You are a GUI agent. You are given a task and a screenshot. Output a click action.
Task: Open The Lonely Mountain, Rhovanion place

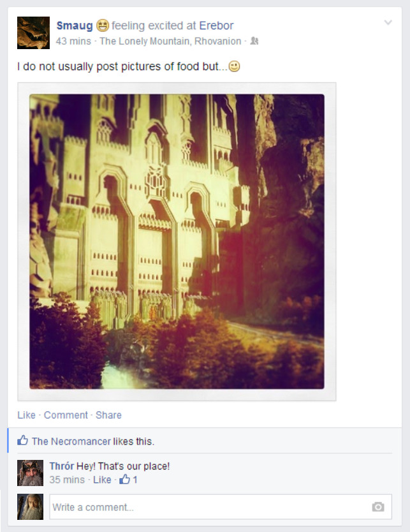(x=170, y=41)
